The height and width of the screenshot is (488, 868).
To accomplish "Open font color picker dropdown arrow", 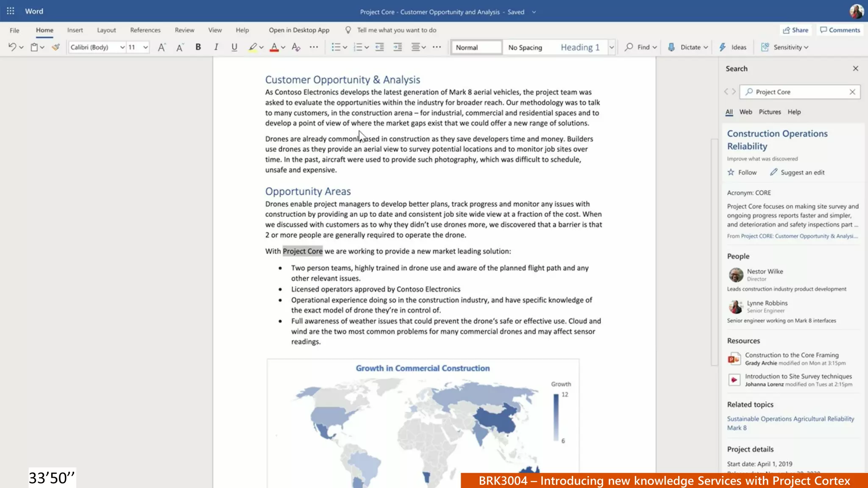I will (x=283, y=47).
